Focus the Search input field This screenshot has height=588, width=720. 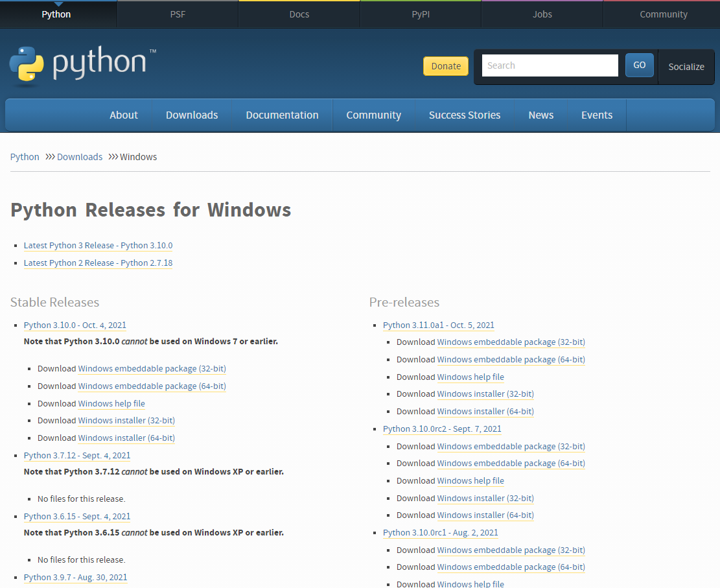tap(550, 65)
